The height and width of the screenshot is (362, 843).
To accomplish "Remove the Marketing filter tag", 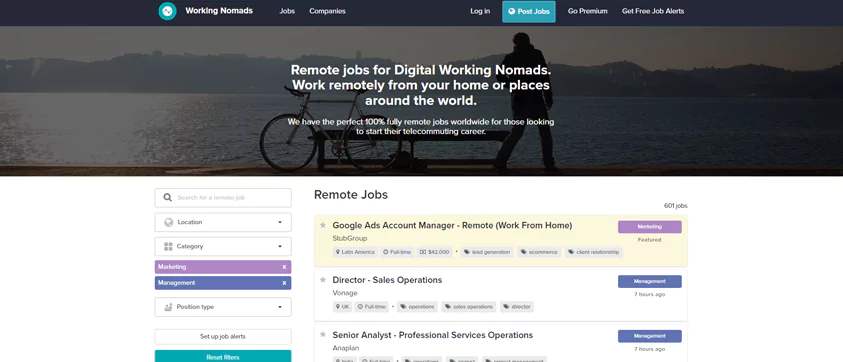I will coord(284,267).
